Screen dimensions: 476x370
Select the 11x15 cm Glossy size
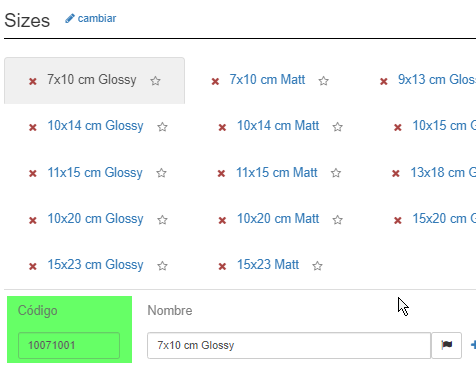[95, 173]
